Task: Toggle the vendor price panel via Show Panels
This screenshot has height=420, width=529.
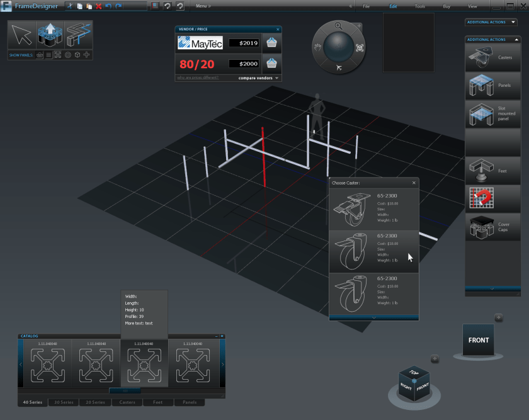Action: tap(39, 55)
